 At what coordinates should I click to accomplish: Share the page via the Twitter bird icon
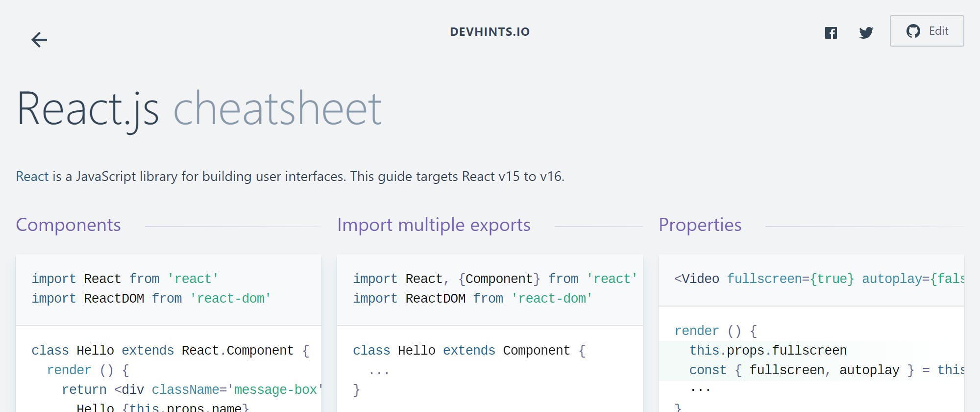[866, 33]
